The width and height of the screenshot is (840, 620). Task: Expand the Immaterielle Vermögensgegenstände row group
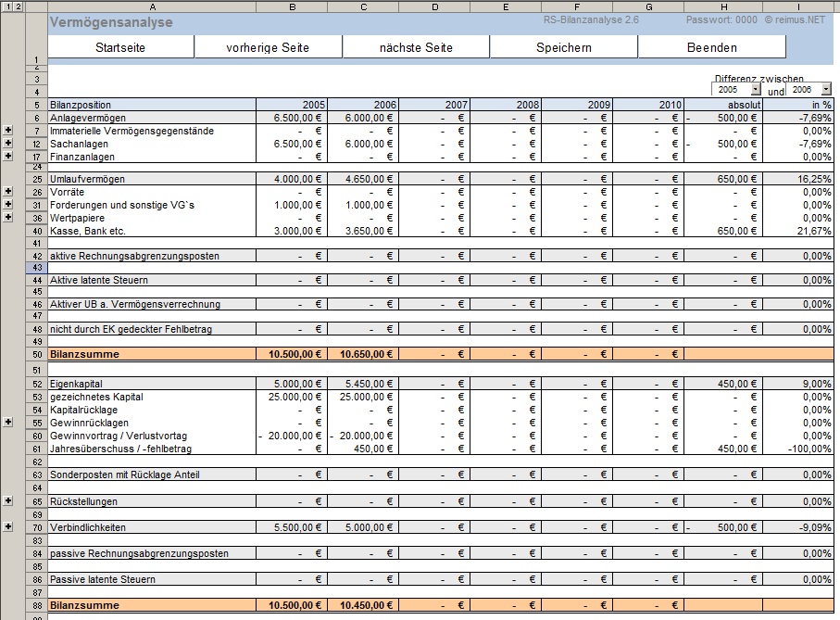coord(8,131)
